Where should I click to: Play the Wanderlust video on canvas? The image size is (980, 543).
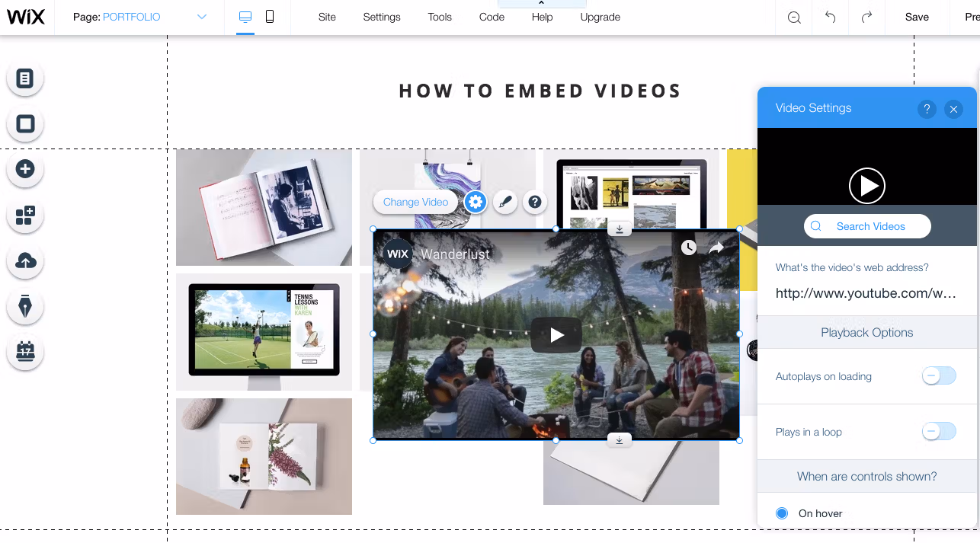click(x=556, y=335)
